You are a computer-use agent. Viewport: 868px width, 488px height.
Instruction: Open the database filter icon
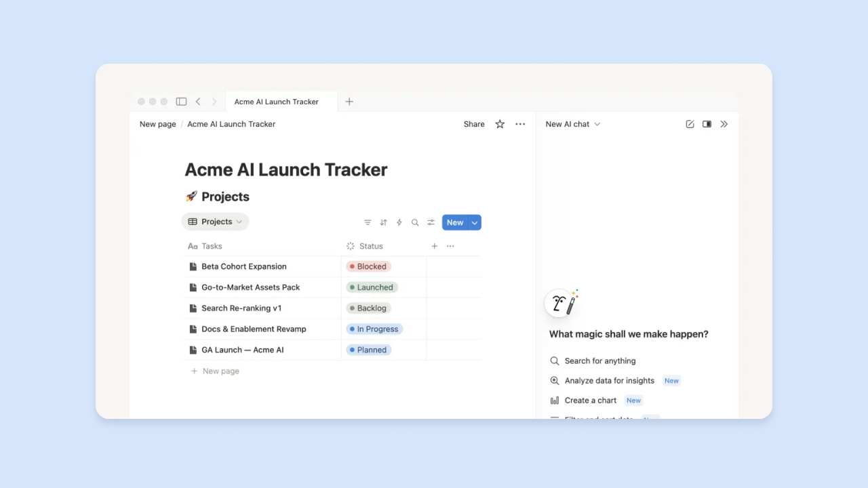click(x=368, y=222)
